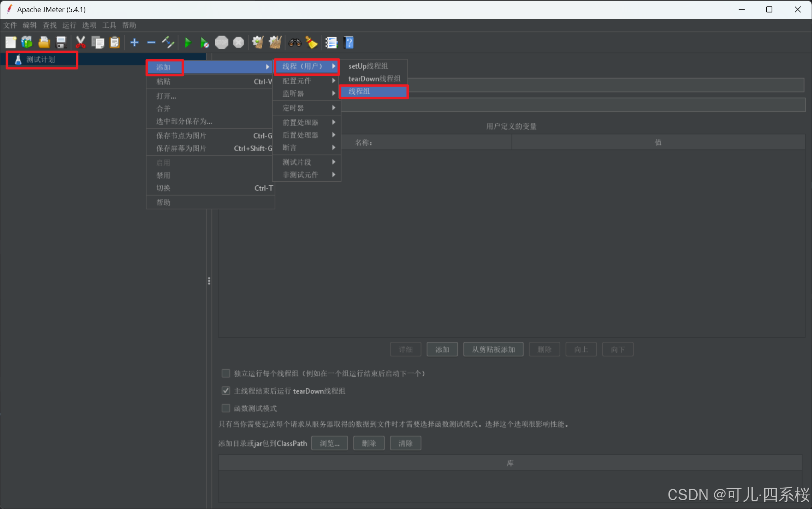Viewport: 812px width, 509px height.
Task: Select the 测试计划 tree node
Action: [40, 60]
